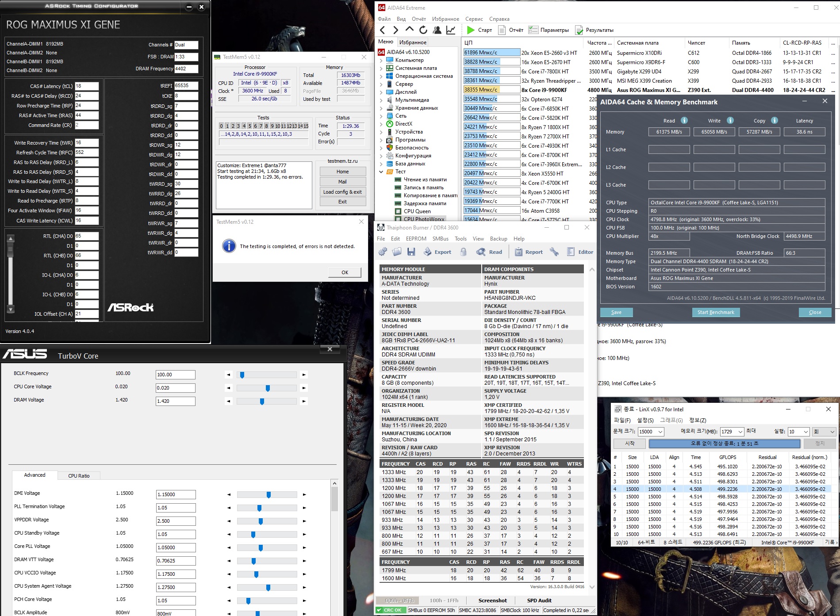Click the Read magnifier icon in Thaiphoon Burner
840x616 pixels.
pyautogui.click(x=481, y=252)
